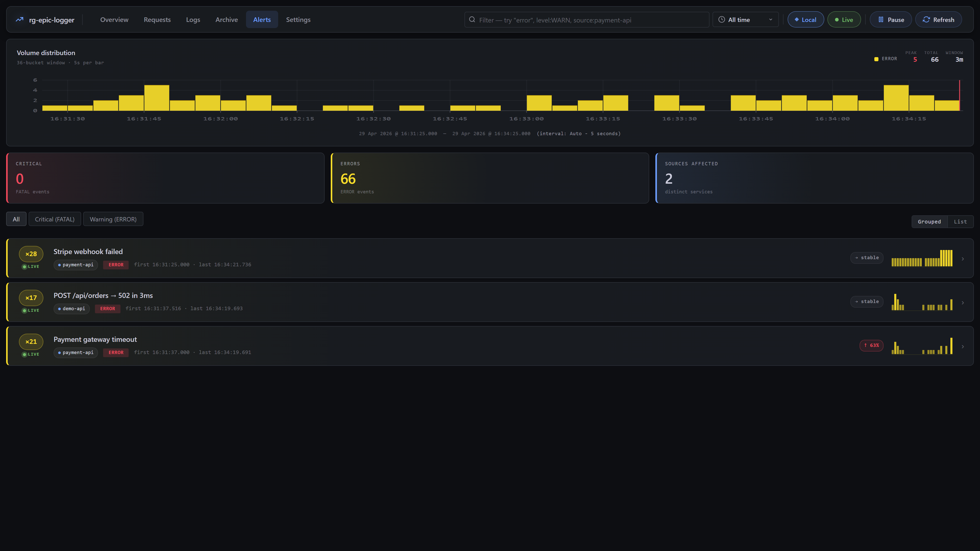980x551 pixels.
Task: Click LIVE indicator under Payment gateway timeout
Action: coord(31,354)
